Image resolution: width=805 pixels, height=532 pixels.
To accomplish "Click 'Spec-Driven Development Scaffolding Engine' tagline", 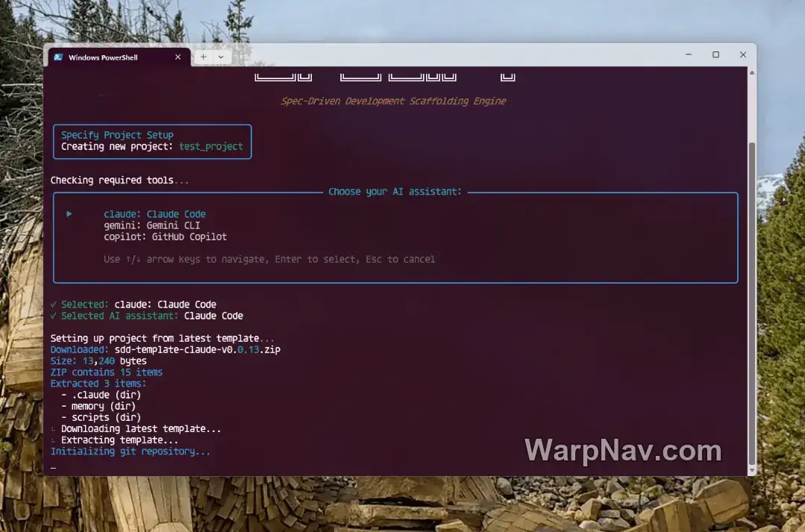I will point(393,101).
